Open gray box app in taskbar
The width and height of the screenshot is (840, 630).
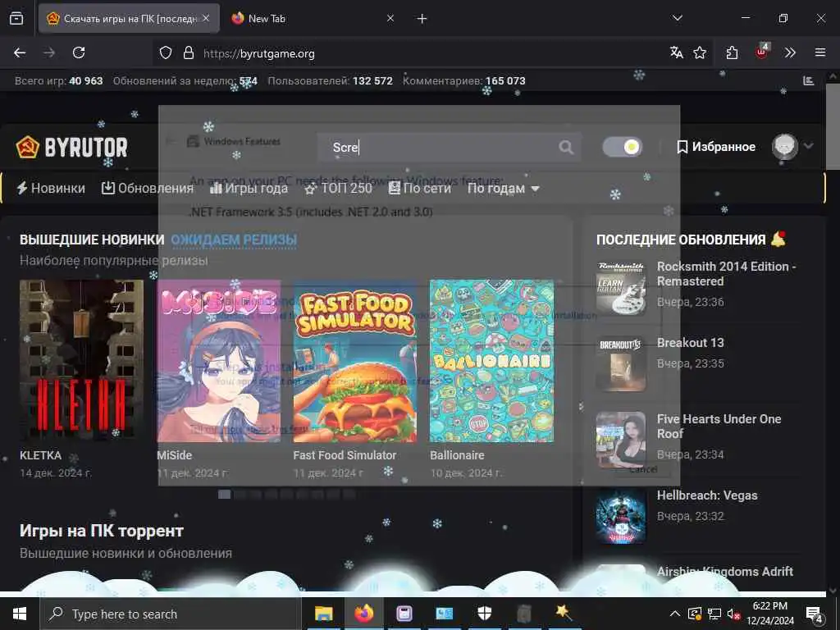524,614
